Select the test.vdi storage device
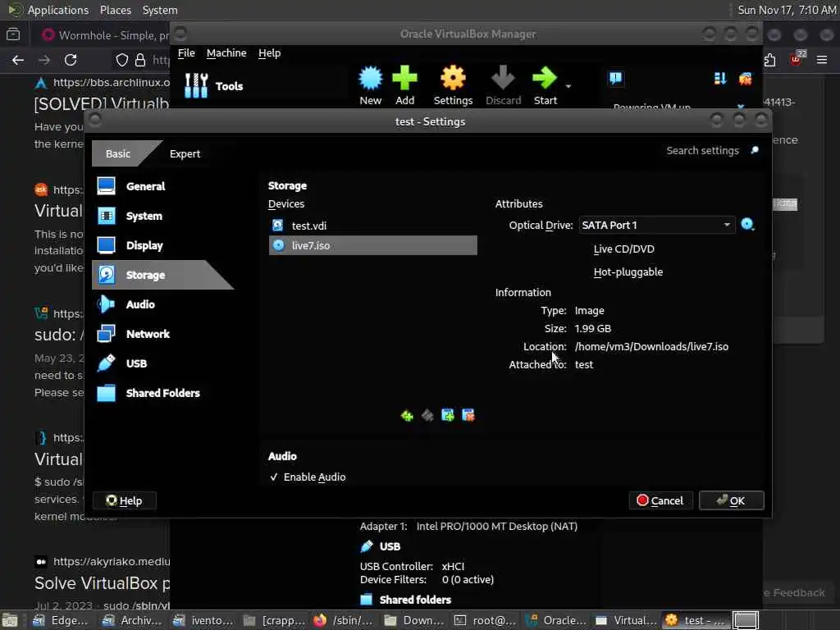This screenshot has width=840, height=630. pos(373,226)
